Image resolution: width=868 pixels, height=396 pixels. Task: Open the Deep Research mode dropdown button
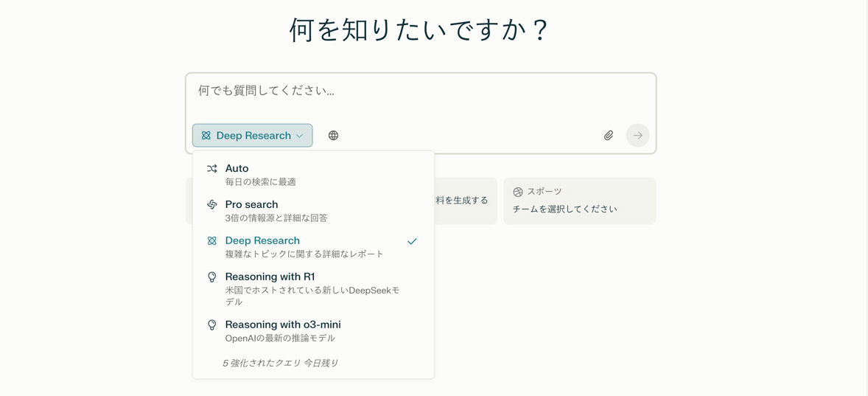click(x=253, y=135)
